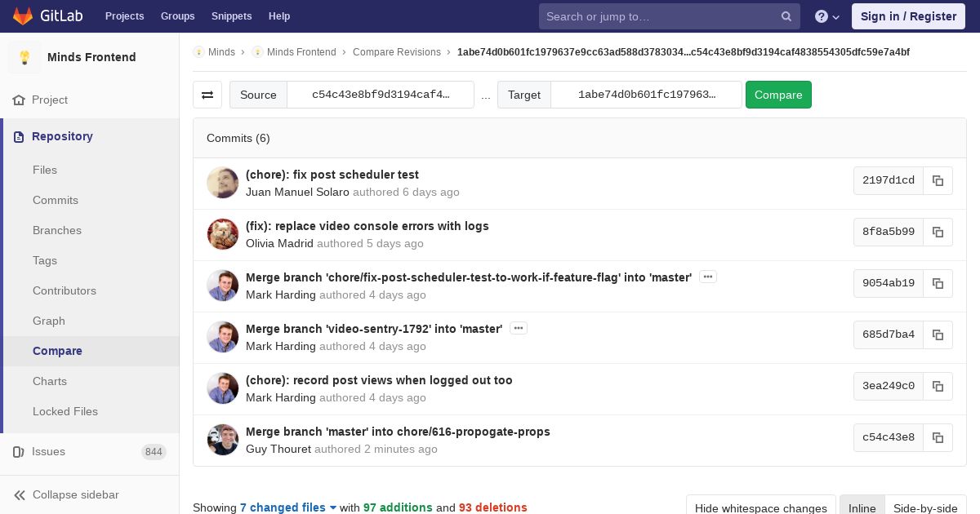The image size is (980, 514).
Task: Open the Issues sidebar icon
Action: (19, 452)
